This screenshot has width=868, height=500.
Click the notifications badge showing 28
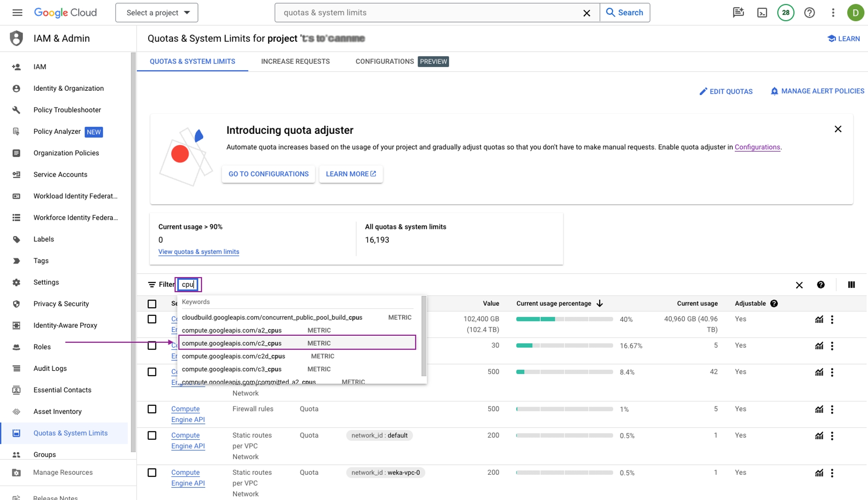[786, 13]
